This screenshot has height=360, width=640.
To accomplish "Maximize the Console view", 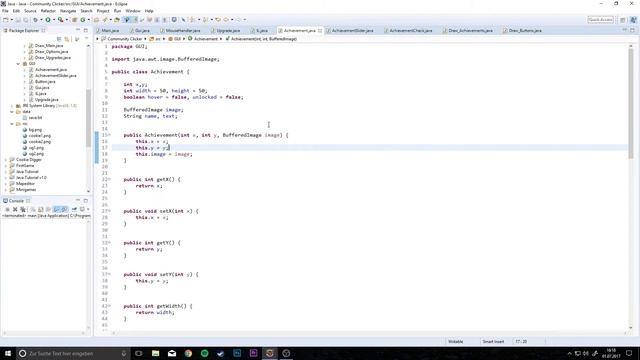I will point(86,200).
